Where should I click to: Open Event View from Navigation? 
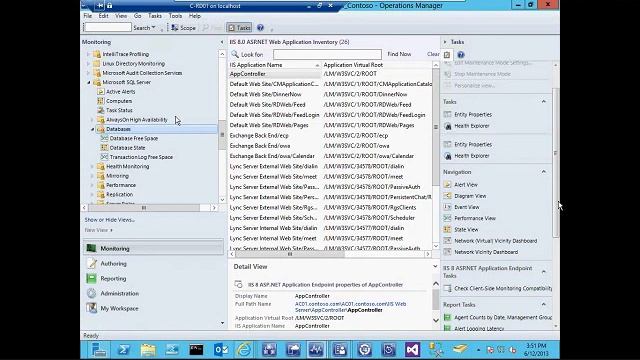[467, 207]
